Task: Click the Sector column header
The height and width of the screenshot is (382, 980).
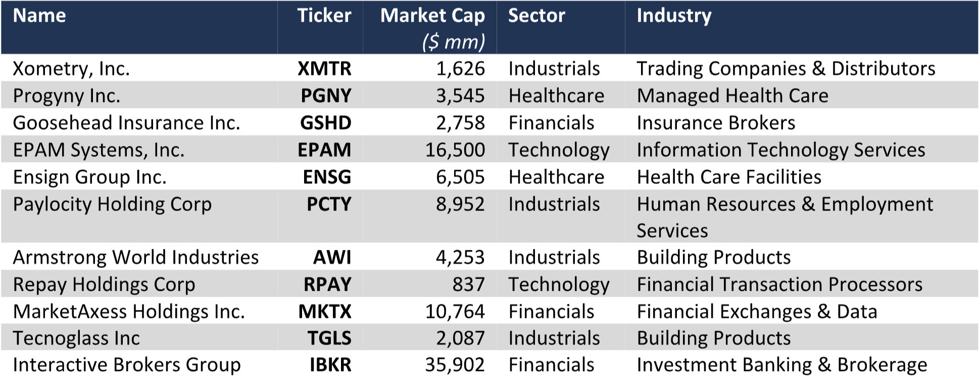Action: coord(536,16)
